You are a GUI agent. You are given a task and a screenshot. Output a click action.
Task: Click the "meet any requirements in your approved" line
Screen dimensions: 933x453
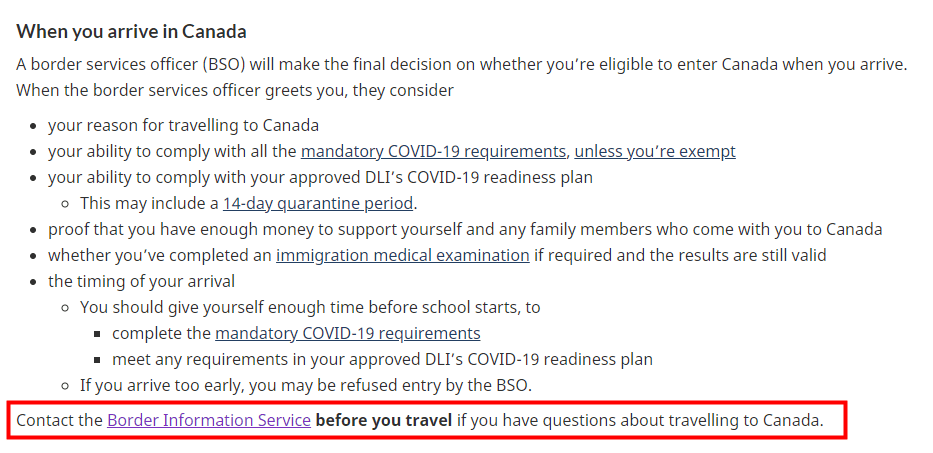point(382,359)
